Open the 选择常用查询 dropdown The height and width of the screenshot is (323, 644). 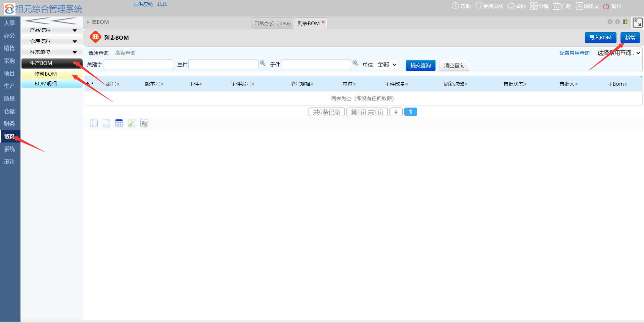[x=618, y=53]
